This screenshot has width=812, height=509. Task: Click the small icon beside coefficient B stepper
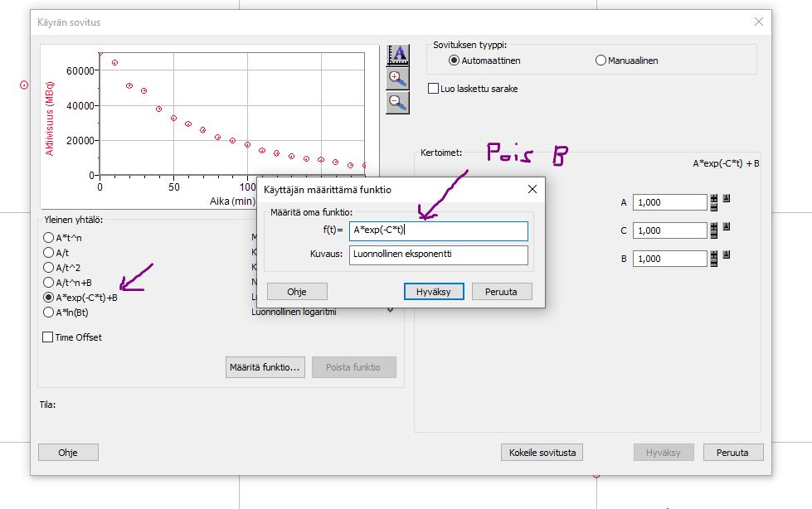coord(725,256)
